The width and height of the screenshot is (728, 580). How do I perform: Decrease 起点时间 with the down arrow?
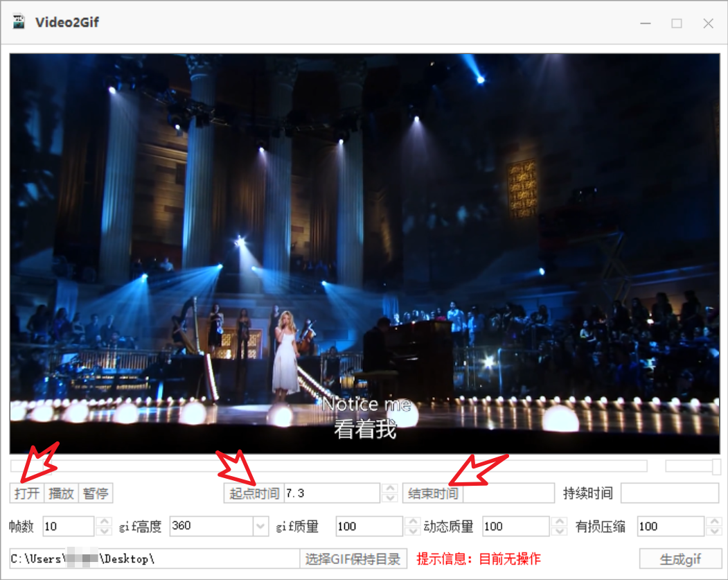coord(391,498)
